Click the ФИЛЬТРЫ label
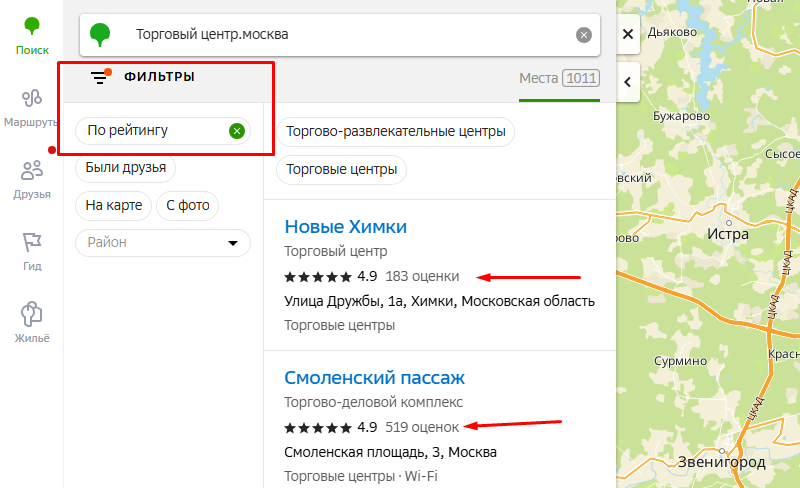This screenshot has width=800, height=488. (x=159, y=77)
